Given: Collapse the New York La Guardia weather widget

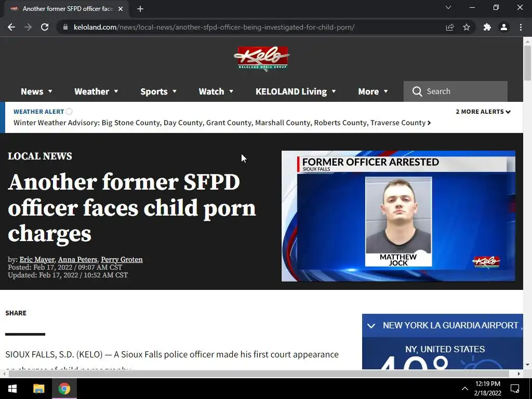Looking at the screenshot, I should (x=371, y=326).
